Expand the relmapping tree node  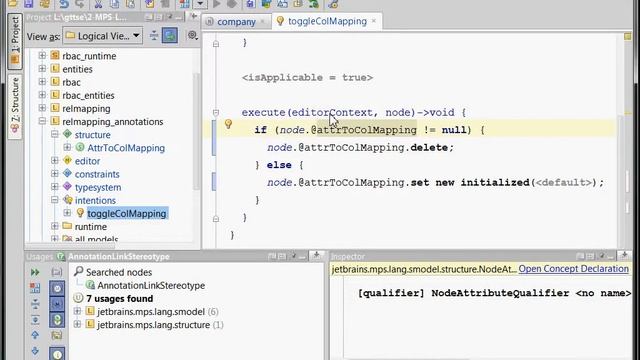click(x=42, y=108)
